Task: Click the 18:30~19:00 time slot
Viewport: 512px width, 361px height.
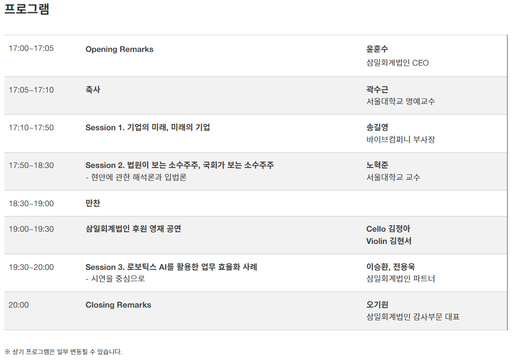Action: pos(31,203)
